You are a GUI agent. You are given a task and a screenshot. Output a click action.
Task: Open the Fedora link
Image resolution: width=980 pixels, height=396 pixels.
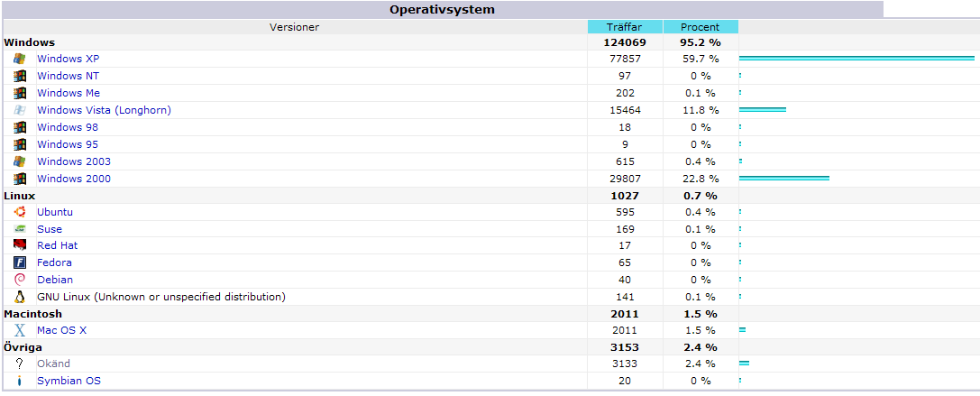(54, 262)
